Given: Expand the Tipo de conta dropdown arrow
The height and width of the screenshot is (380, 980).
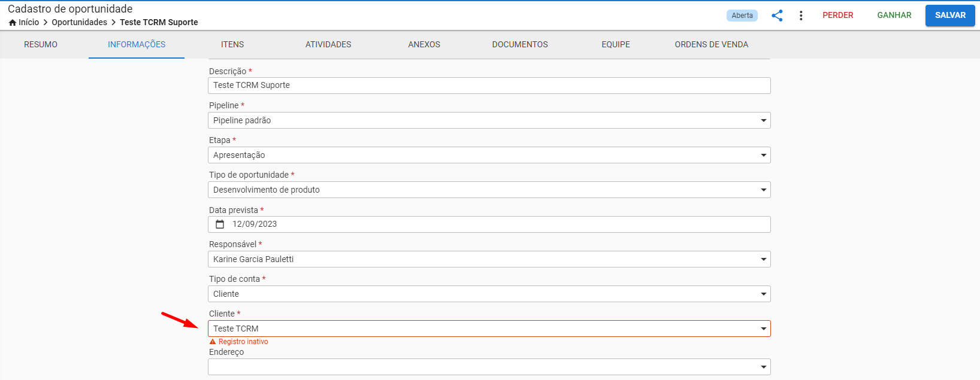Looking at the screenshot, I should point(763,294).
